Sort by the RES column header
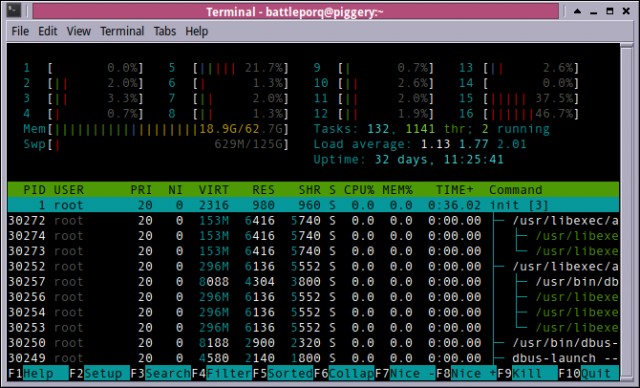This screenshot has height=388, width=640. tap(263, 190)
